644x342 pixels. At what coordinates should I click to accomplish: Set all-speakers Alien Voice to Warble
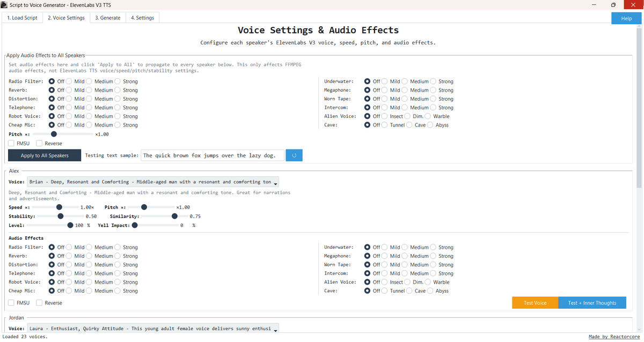(428, 116)
